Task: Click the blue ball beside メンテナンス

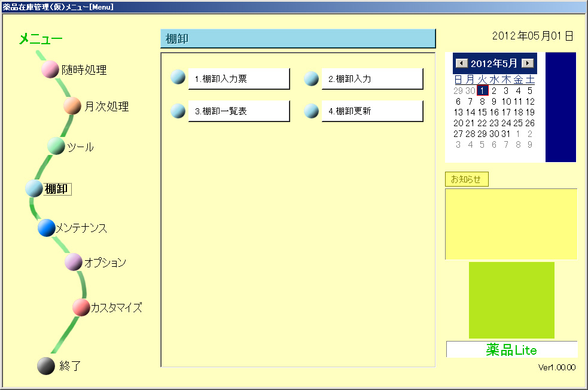Action: (47, 228)
